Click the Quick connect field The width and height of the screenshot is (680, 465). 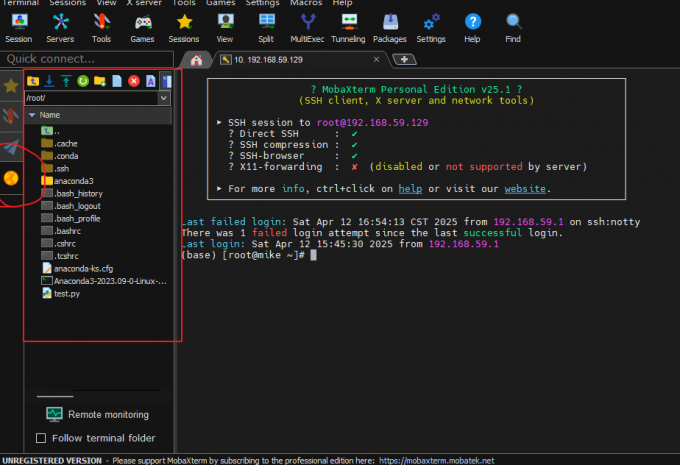click(x=87, y=59)
